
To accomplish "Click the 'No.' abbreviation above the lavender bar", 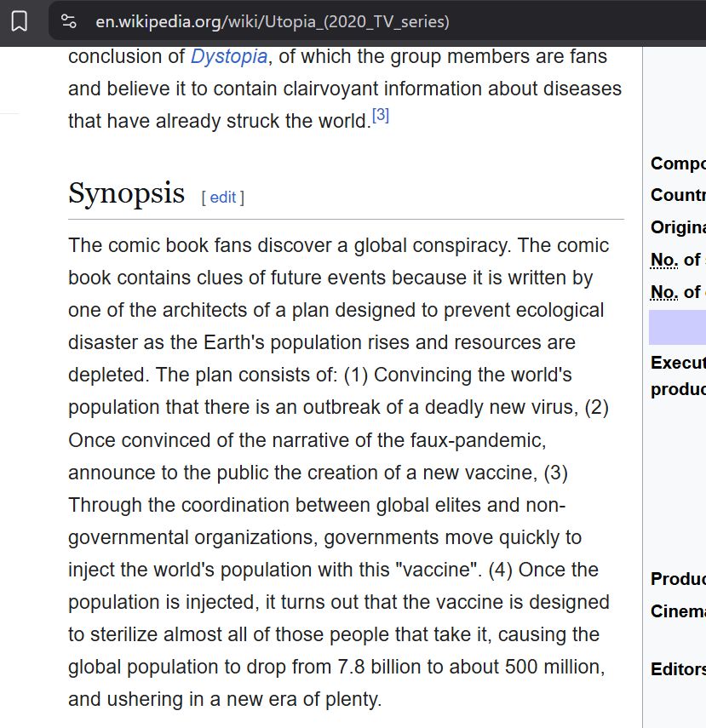I will point(664,292).
